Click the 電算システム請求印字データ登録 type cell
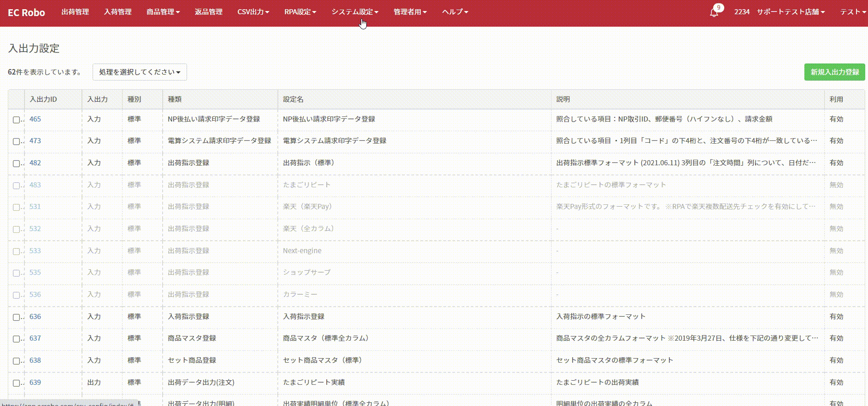 pyautogui.click(x=219, y=141)
